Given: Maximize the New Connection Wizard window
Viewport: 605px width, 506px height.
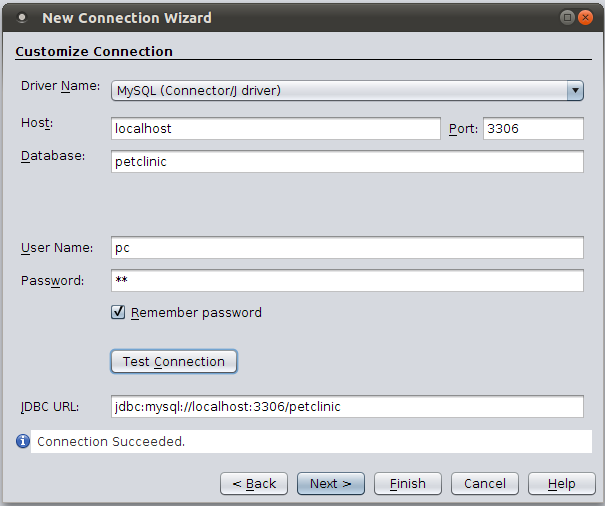Looking at the screenshot, I should click(x=568, y=17).
